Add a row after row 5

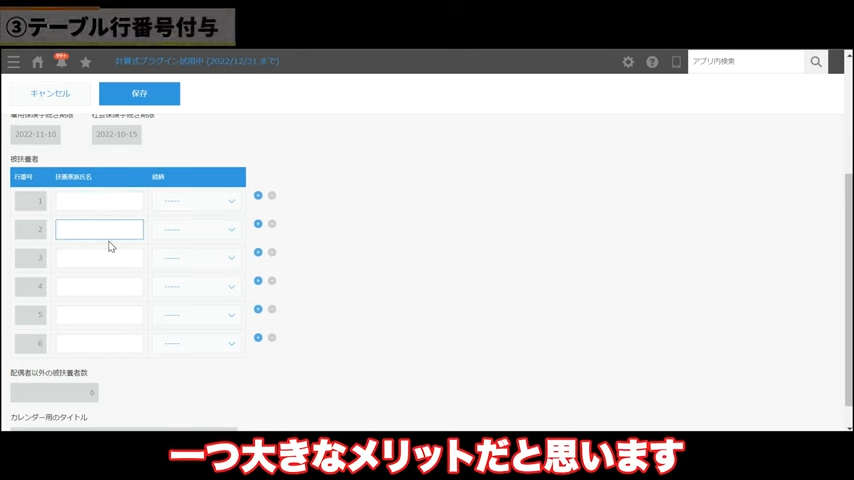click(x=258, y=309)
